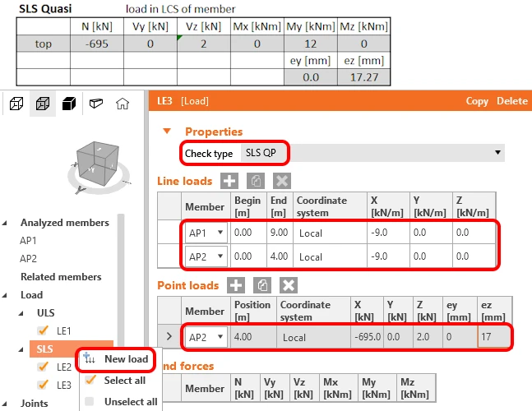Collapse the Properties section triangle
The height and width of the screenshot is (411, 532).
(167, 131)
